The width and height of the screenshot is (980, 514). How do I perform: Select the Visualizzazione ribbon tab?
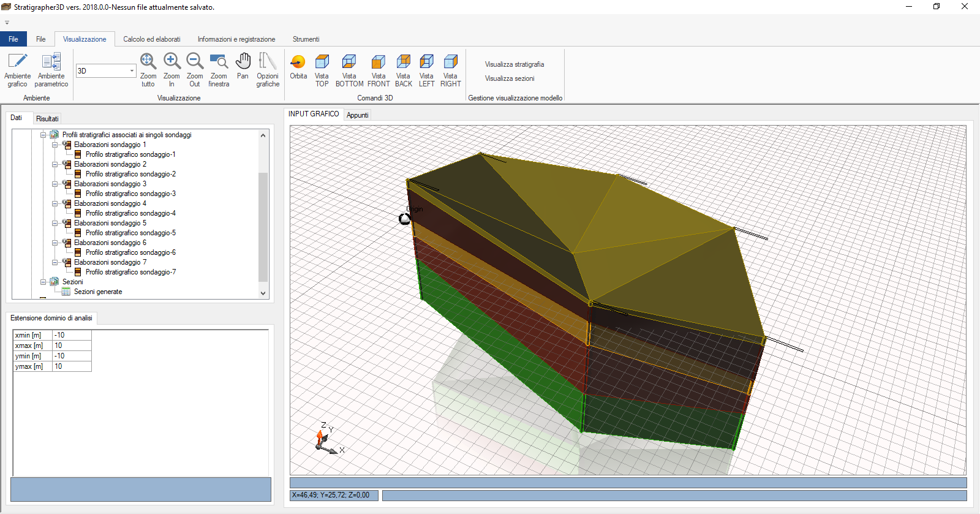85,39
